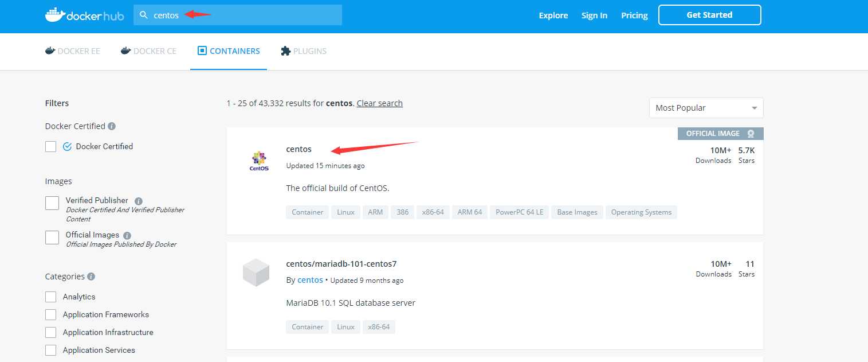Click the Linux tag on mariadb result

345,327
